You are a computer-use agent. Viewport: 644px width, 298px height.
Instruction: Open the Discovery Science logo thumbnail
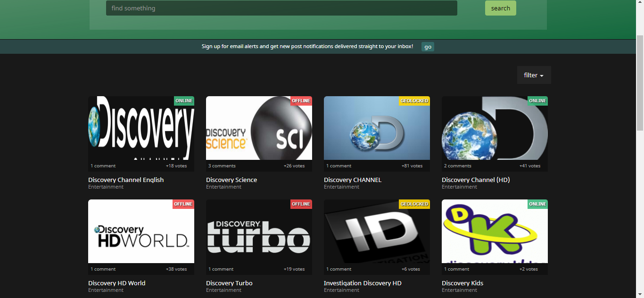point(259,128)
